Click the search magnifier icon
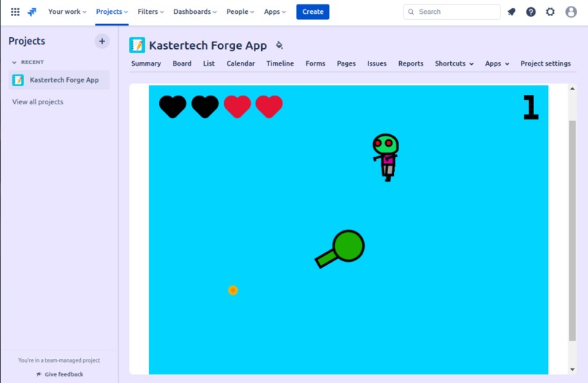This screenshot has width=588, height=383. coord(411,12)
